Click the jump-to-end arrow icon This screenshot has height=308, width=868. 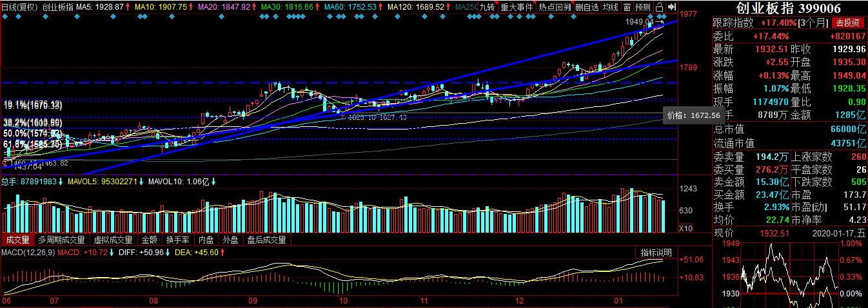(671, 7)
